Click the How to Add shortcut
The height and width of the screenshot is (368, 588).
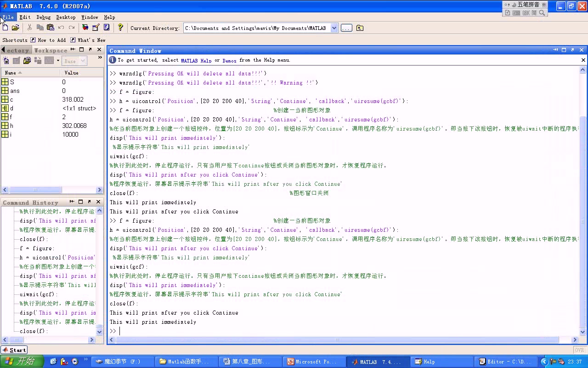tap(48, 40)
